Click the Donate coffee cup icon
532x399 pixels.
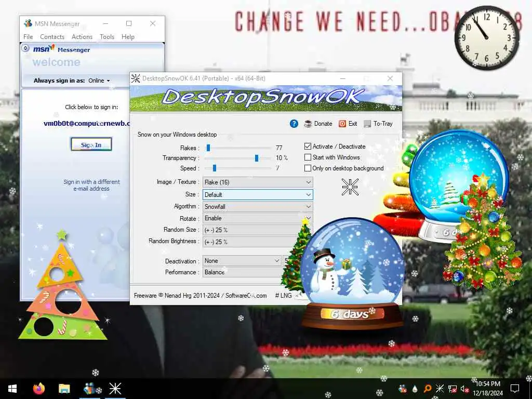coord(308,124)
